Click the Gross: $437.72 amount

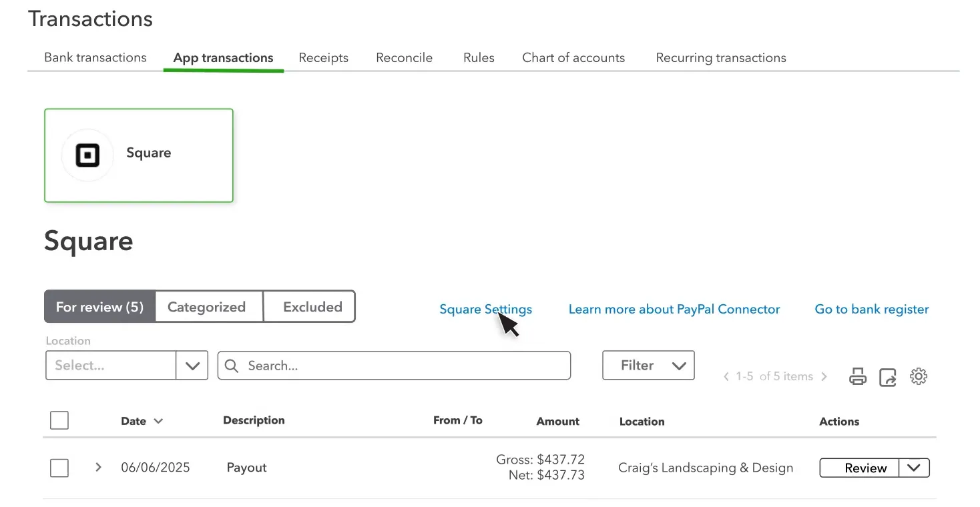click(x=541, y=460)
